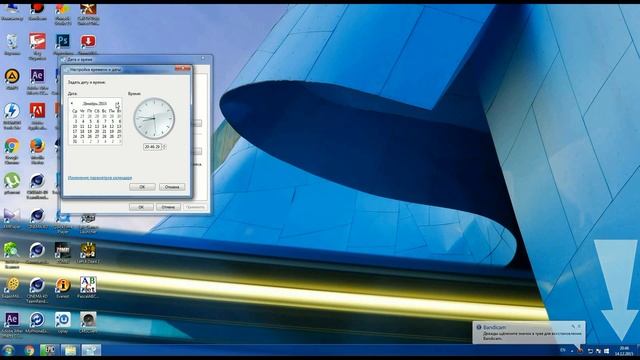
Task: Select day 10 in the calendar
Action: pyautogui.click(x=75, y=127)
